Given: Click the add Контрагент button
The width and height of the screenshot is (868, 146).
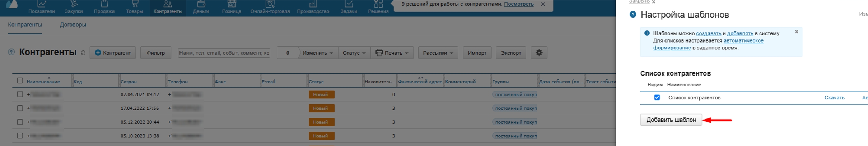Looking at the screenshot, I should (113, 53).
